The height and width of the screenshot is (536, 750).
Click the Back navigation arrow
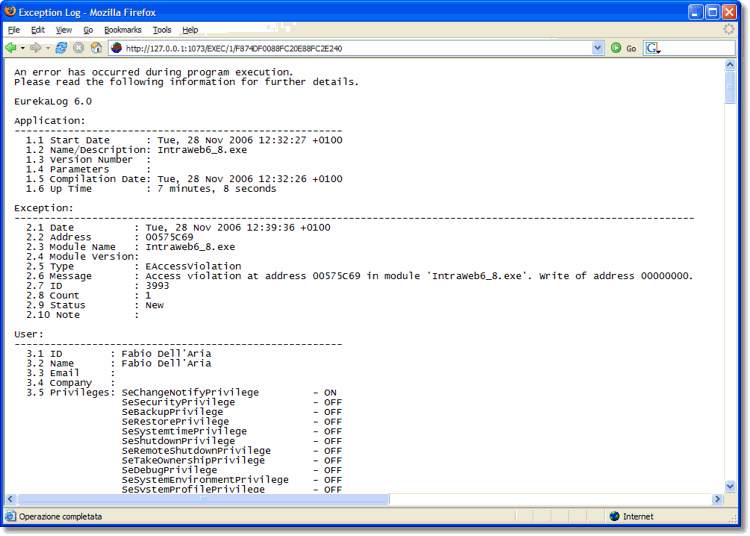11,48
